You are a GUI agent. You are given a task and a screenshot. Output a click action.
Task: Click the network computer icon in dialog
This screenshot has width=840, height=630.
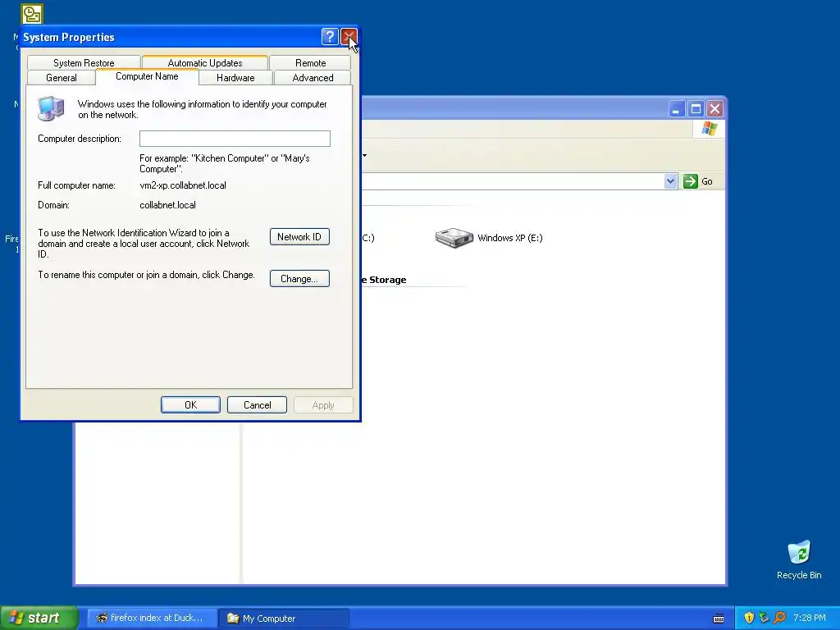[x=51, y=108]
